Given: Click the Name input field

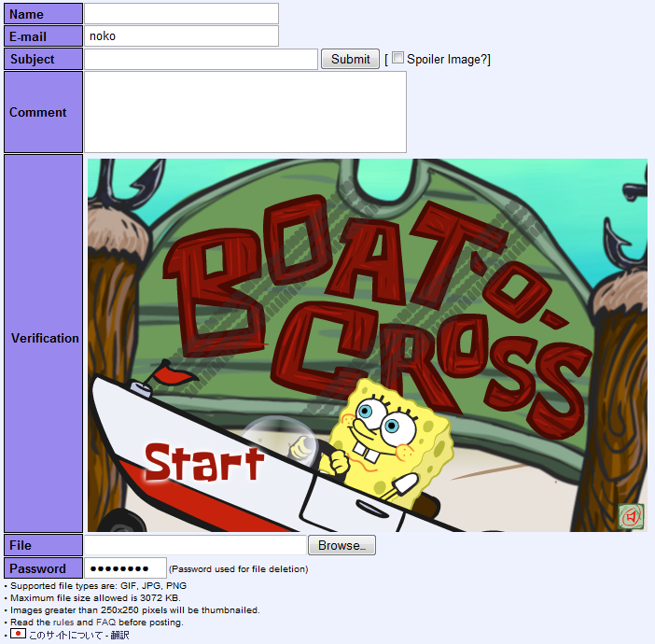Looking at the screenshot, I should click(x=181, y=14).
